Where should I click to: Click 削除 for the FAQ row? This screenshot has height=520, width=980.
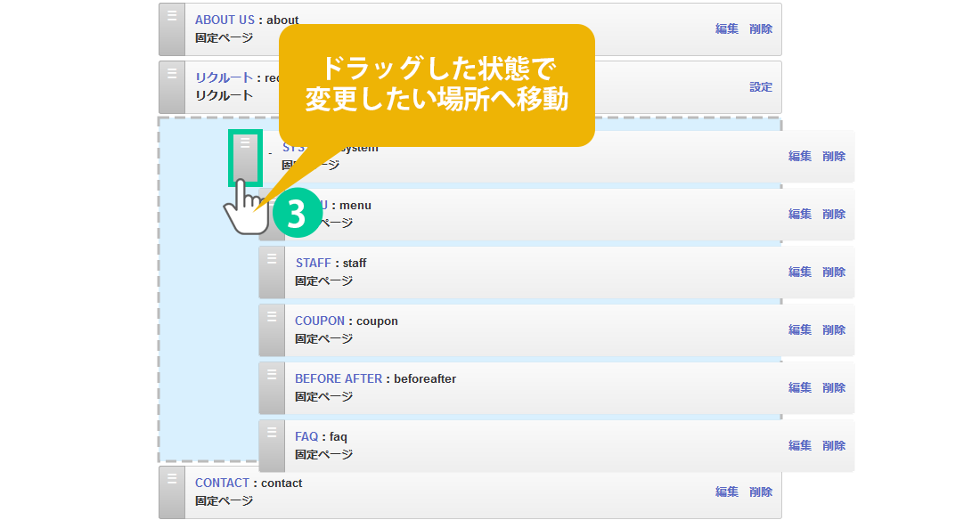tap(834, 445)
